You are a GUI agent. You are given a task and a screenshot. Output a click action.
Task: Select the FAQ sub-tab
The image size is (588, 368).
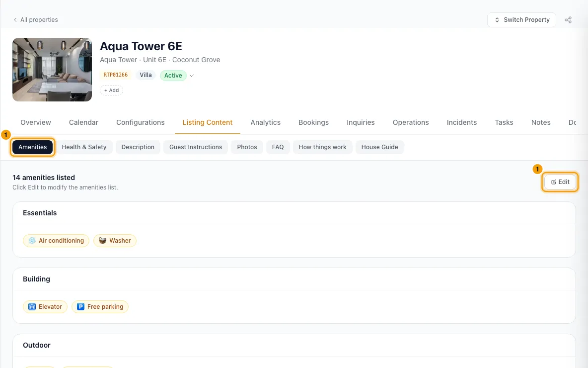278,147
